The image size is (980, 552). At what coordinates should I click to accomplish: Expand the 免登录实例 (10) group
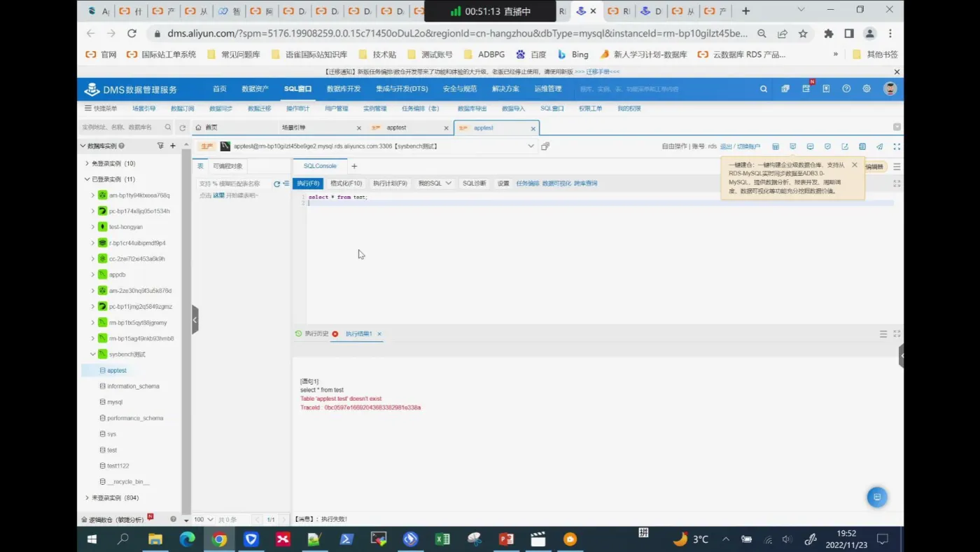tap(87, 163)
